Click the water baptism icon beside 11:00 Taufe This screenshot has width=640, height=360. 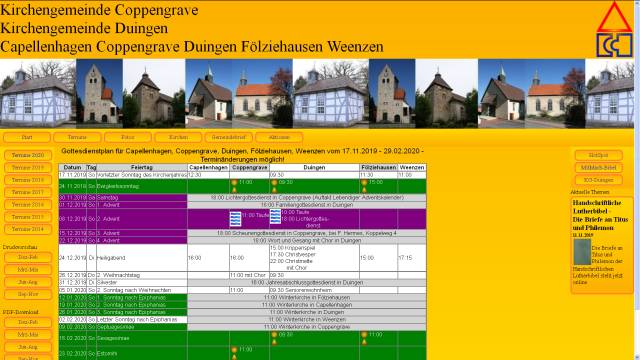pos(236,219)
